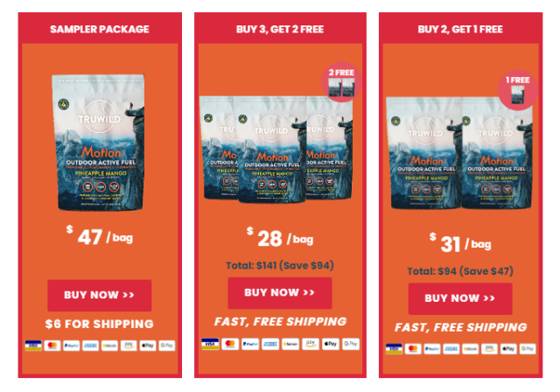Screen dimensions: 560x392
Task: Click the Amex icon in the Buy 3 Get 2 card
Action: tap(270, 344)
